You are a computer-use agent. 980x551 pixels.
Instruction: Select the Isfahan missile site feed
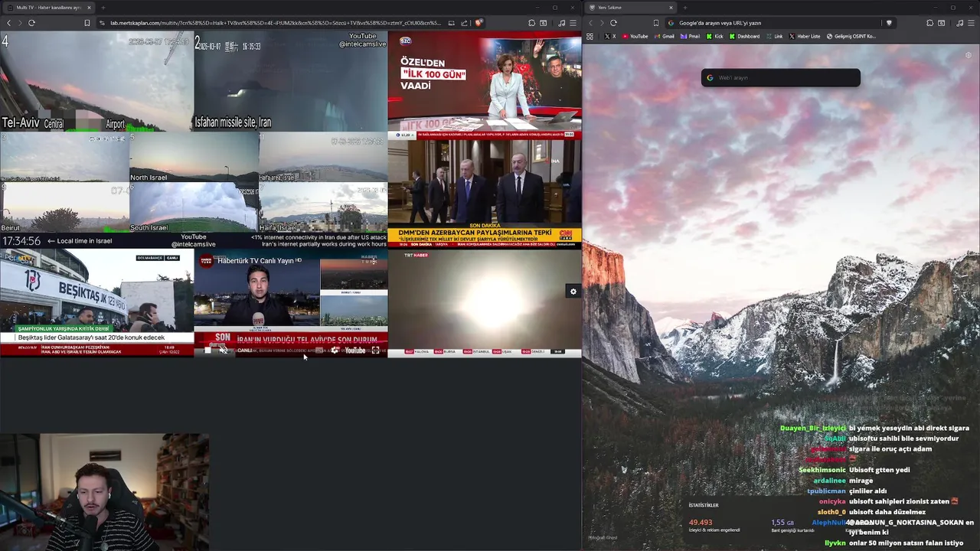point(290,81)
